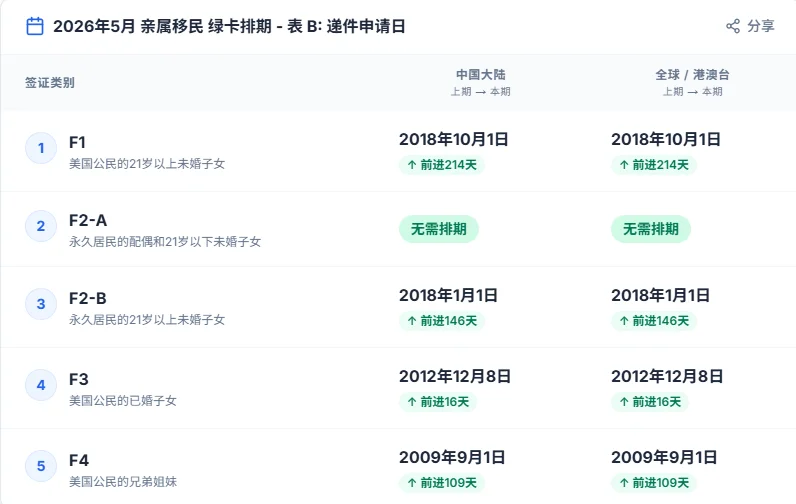Select the number 1 circle badge for F1

coord(41,149)
